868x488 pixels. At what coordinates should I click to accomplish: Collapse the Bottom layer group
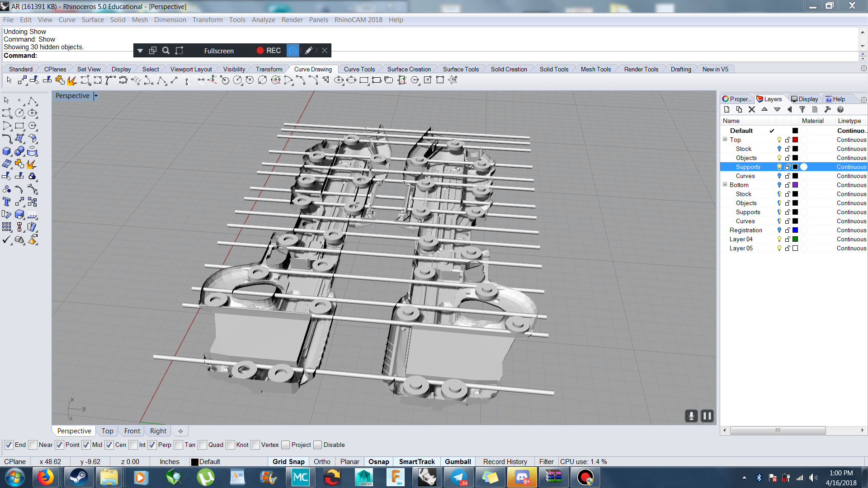click(x=725, y=184)
